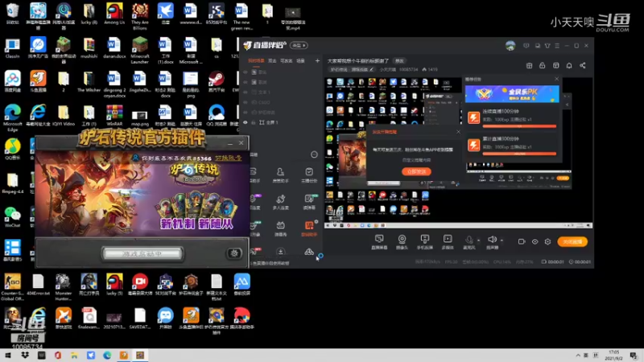Open hamburger menu in streaming app title bar
This screenshot has height=362, width=644.
coord(557,46)
